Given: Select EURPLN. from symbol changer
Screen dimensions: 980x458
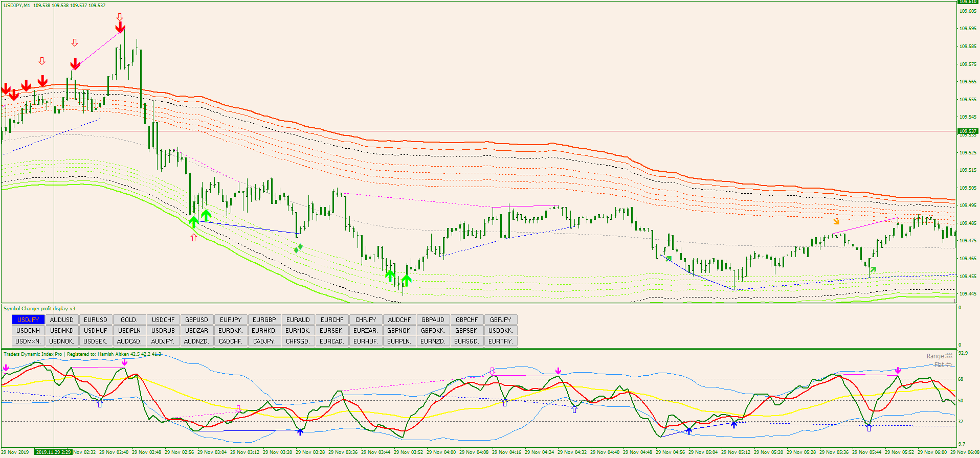Looking at the screenshot, I should (399, 341).
